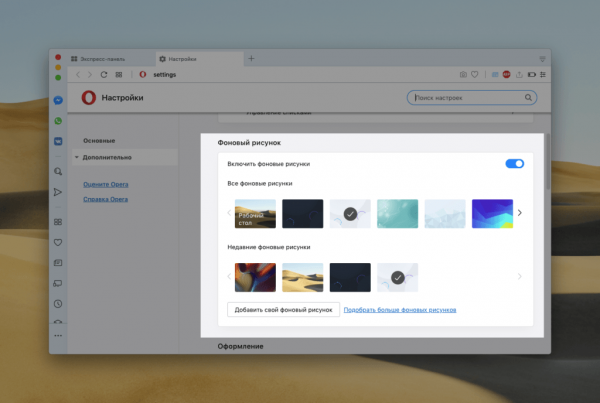Image resolution: width=600 pixels, height=403 pixels.
Task: Click the share icon in the toolbar
Action: click(519, 75)
